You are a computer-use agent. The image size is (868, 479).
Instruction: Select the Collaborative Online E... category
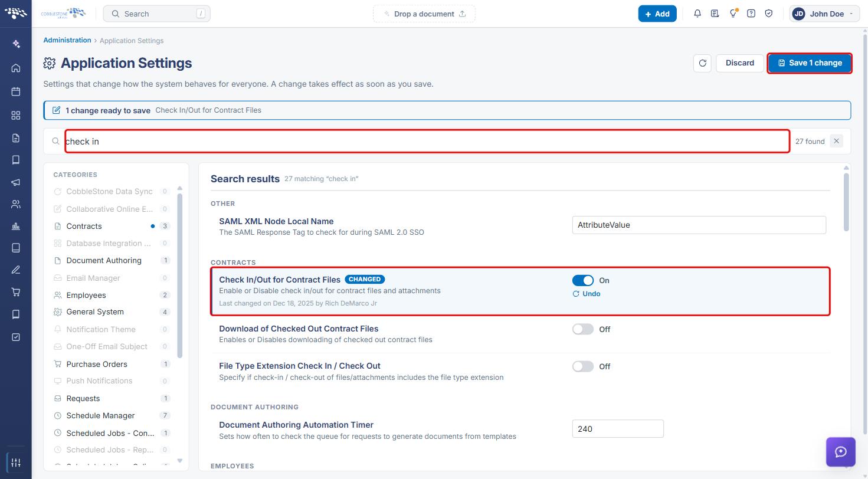coord(112,209)
